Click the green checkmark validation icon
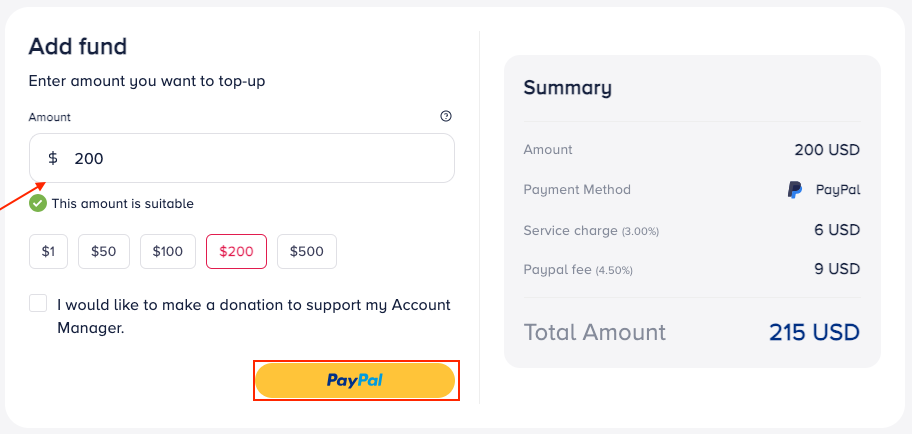Viewport: 912px width, 434px height. click(x=38, y=203)
